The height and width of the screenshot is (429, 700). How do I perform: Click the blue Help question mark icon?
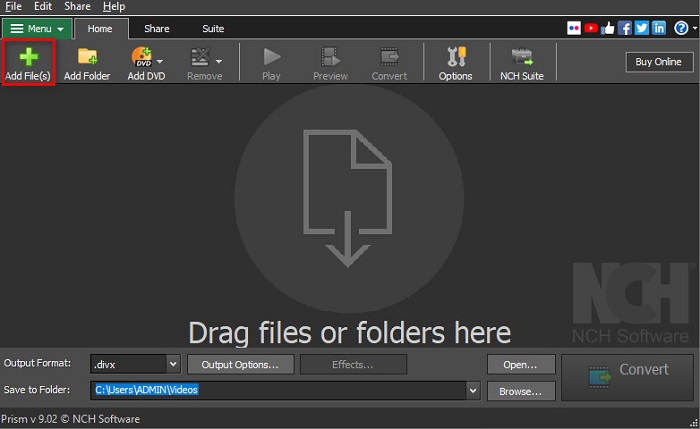(x=680, y=28)
